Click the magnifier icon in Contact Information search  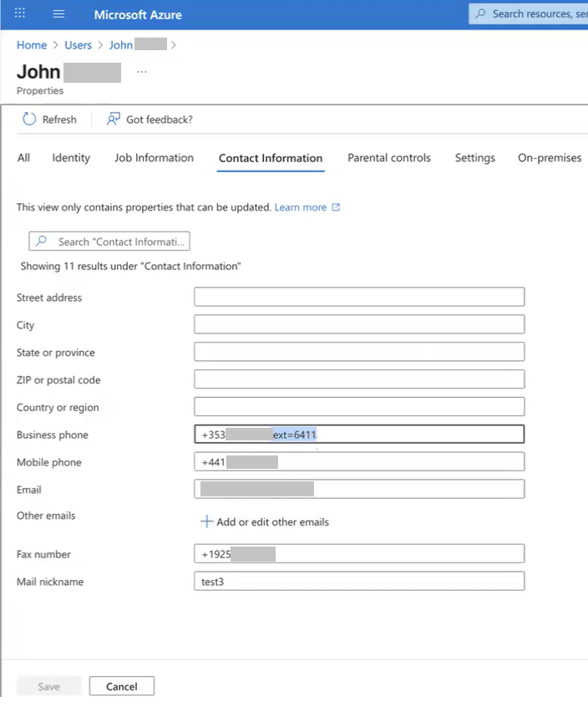[41, 241]
